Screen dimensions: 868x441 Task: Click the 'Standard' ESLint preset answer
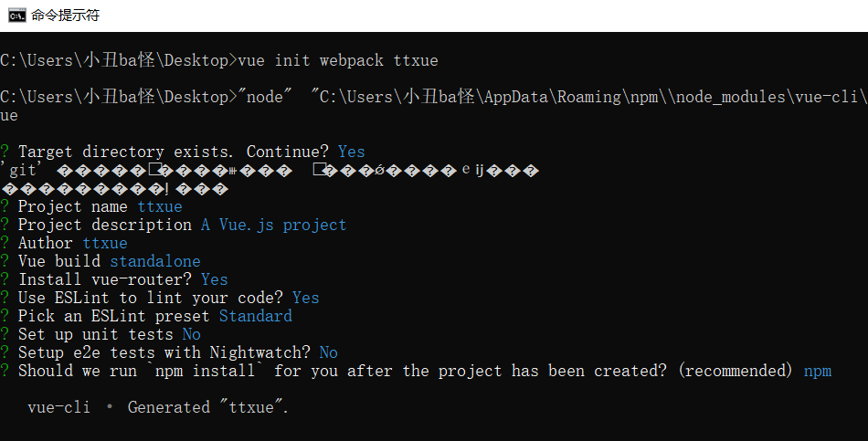point(256,316)
